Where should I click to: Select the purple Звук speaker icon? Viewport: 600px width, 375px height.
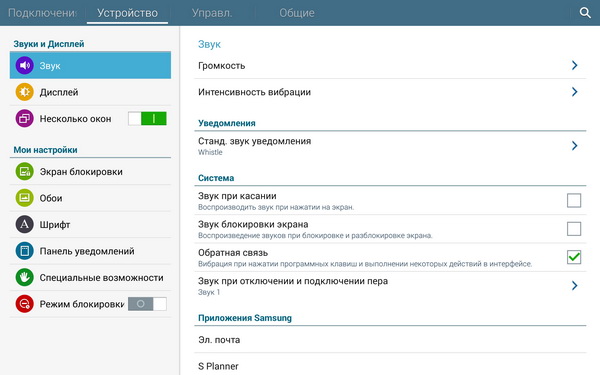coord(24,65)
